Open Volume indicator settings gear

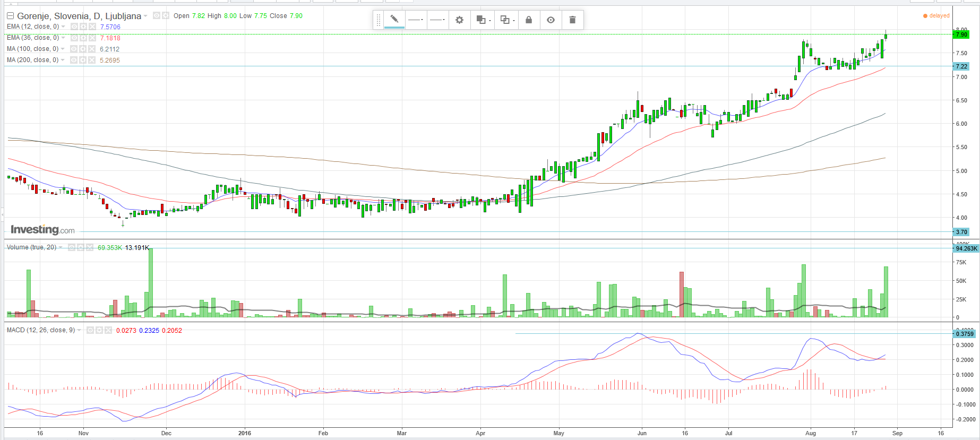click(x=81, y=247)
